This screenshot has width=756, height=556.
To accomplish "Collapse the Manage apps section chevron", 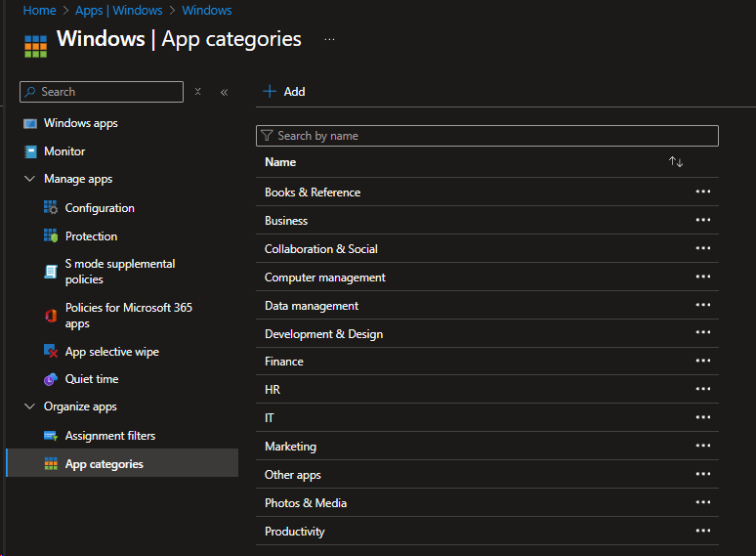I will [x=30, y=179].
